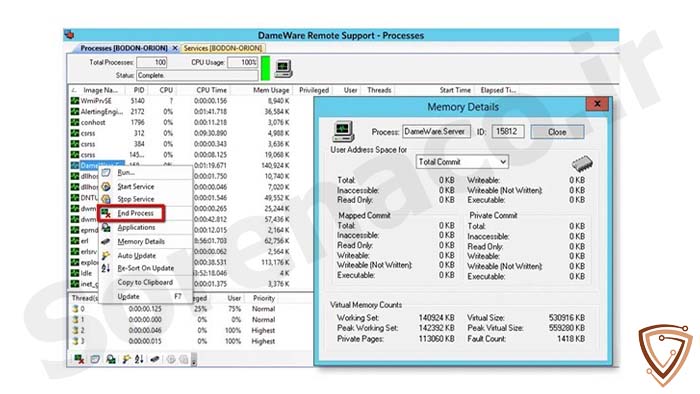Click the Status field showing Complete
The height and width of the screenshot is (394, 700).
pos(197,75)
